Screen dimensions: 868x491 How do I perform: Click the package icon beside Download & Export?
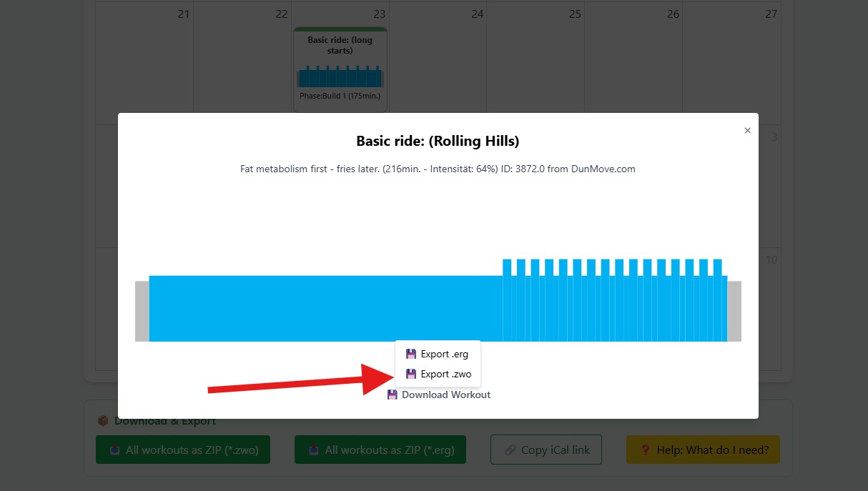coord(103,421)
